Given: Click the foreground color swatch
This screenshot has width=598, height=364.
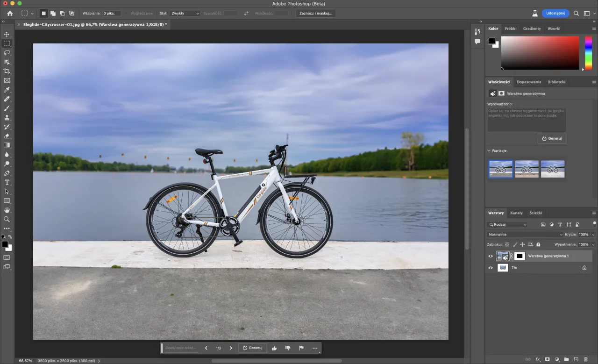Looking at the screenshot, I should pyautogui.click(x=5, y=245).
